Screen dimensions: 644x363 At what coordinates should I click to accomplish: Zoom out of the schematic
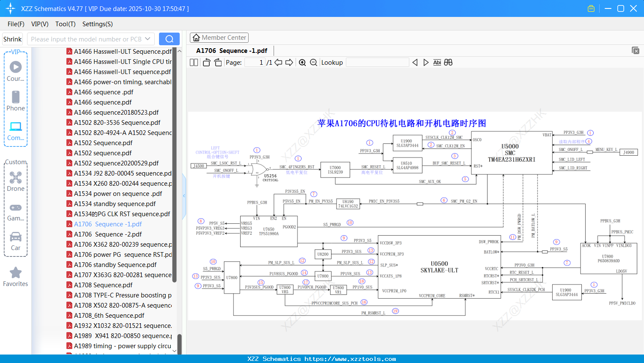[313, 63]
